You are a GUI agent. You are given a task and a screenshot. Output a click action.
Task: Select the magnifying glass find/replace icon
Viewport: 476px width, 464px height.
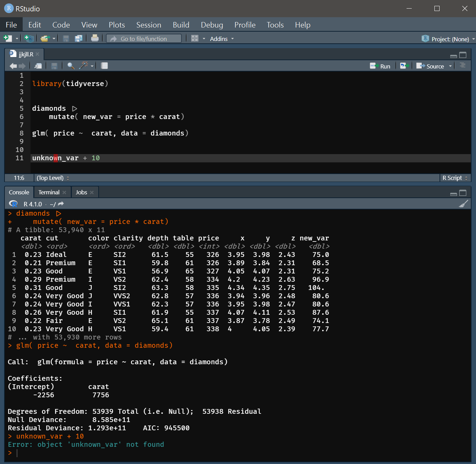point(71,65)
